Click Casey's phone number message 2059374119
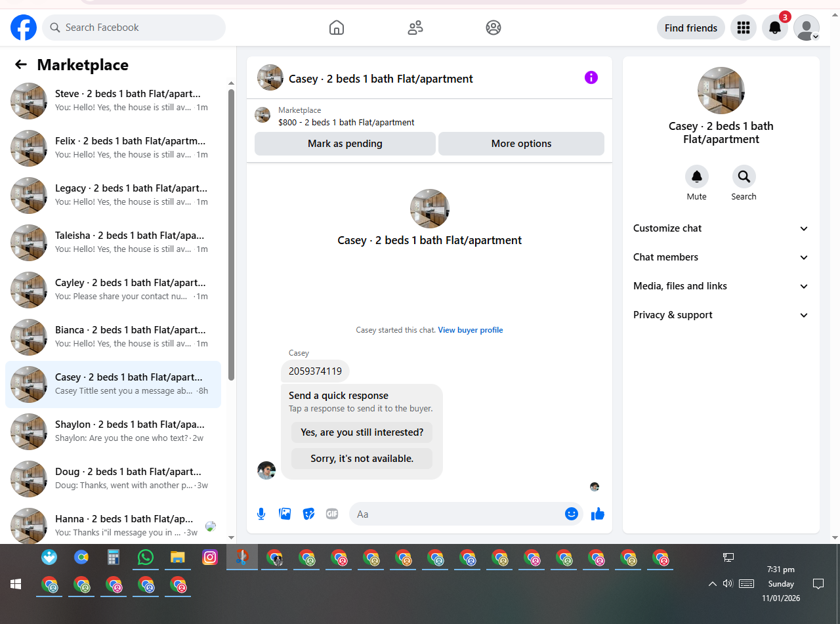840x624 pixels. pyautogui.click(x=315, y=371)
